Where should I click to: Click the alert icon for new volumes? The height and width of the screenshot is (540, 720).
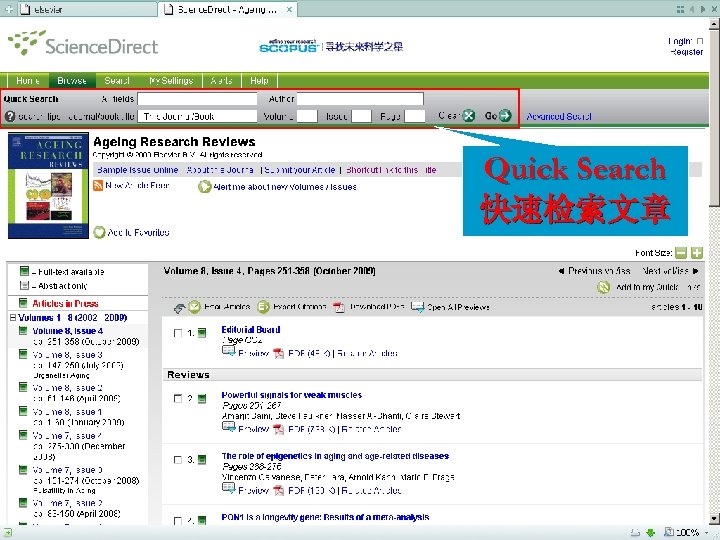[x=204, y=187]
